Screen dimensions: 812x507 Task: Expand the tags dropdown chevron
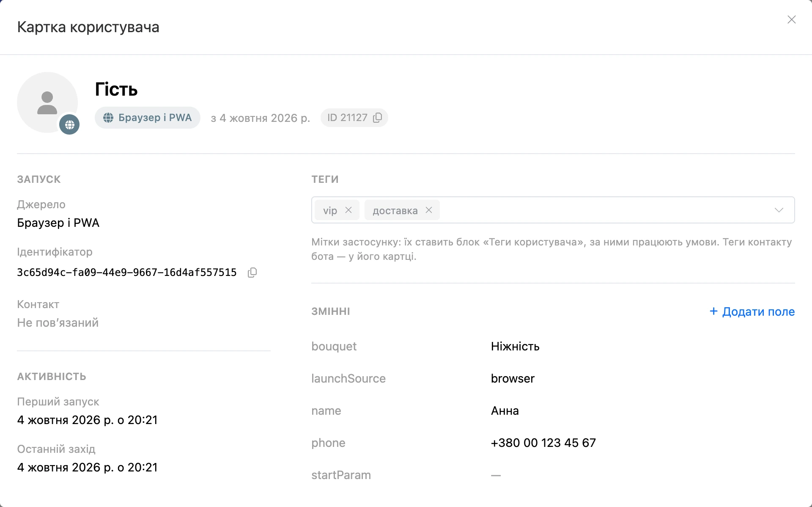click(x=779, y=210)
